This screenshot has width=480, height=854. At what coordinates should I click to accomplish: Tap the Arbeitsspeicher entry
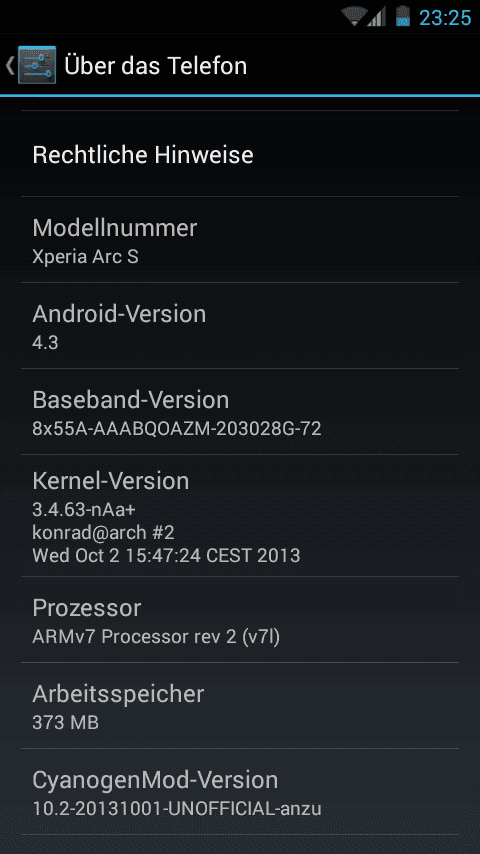click(x=240, y=706)
